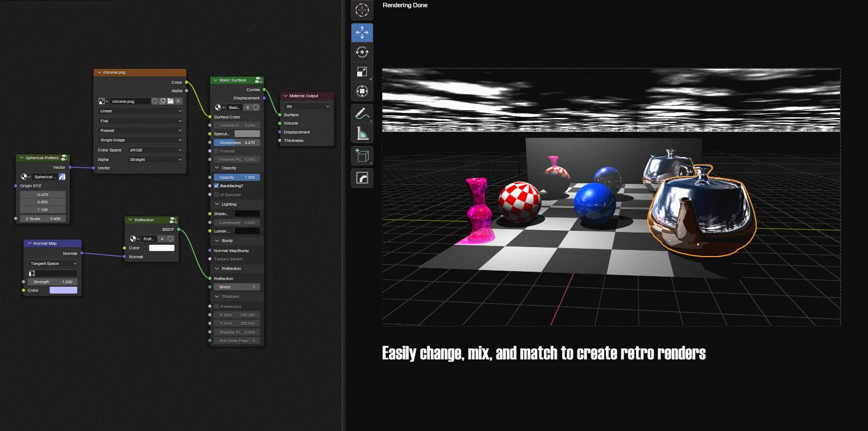This screenshot has width=868, height=431.
Task: Uncheck Backfacing? on the Basic Surface node
Action: 215,185
